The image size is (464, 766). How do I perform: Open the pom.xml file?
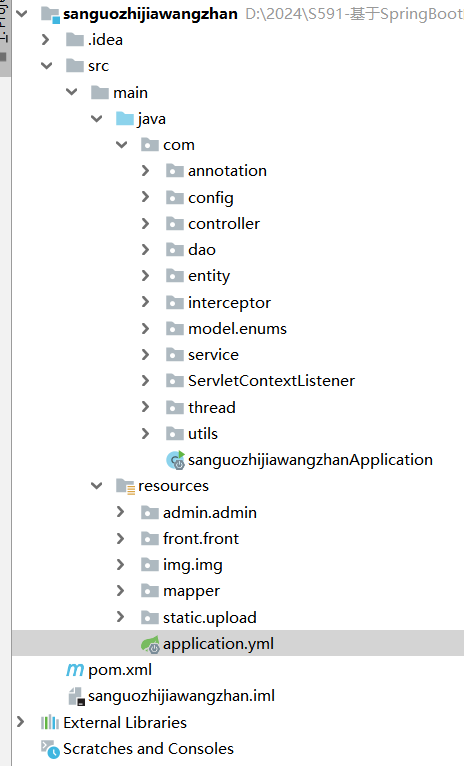[120, 670]
